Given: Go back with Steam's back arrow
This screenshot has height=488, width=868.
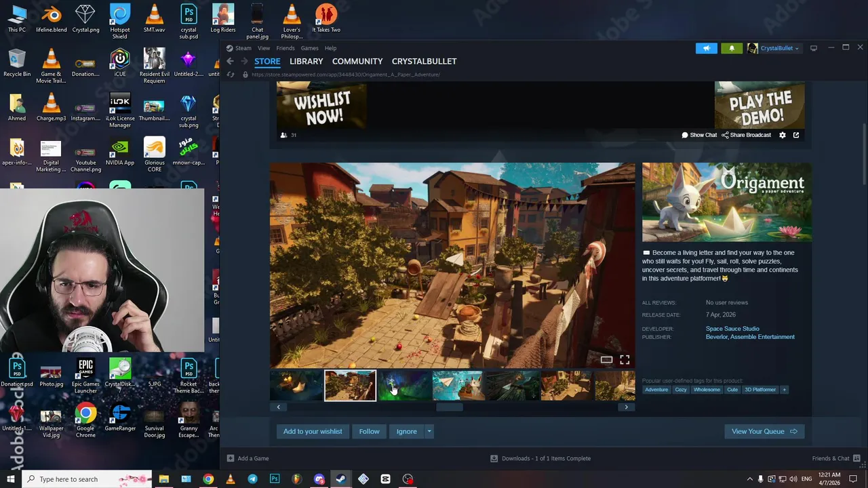Looking at the screenshot, I should [230, 61].
